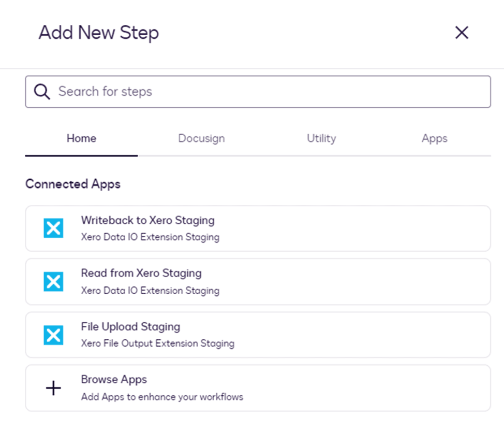Go to the Apps tab
The image size is (504, 431).
coord(434,139)
